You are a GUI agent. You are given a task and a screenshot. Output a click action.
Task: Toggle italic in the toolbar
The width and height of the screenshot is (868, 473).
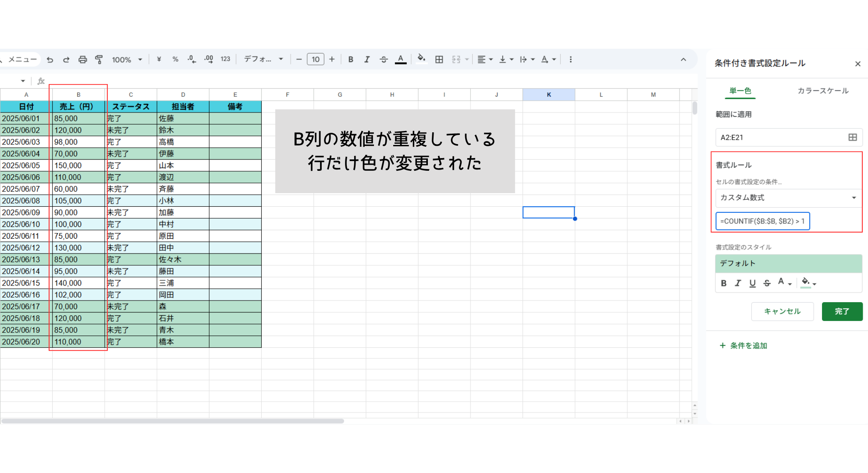pos(367,59)
